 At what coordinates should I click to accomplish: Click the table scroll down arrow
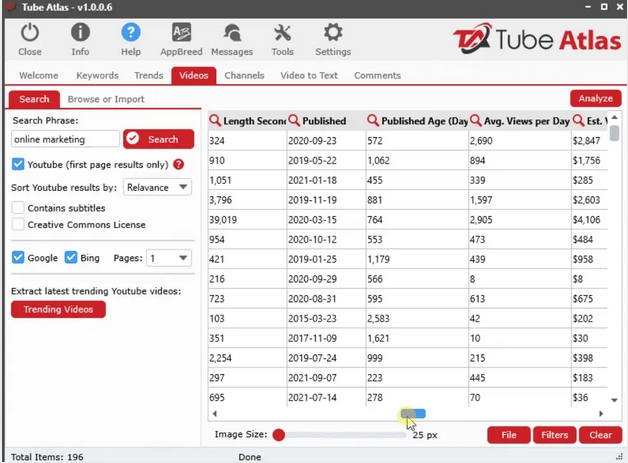click(614, 400)
